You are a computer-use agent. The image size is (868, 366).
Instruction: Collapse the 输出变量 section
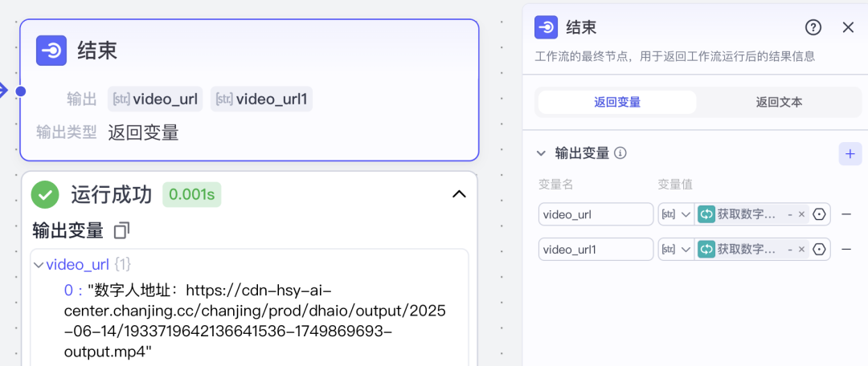541,153
